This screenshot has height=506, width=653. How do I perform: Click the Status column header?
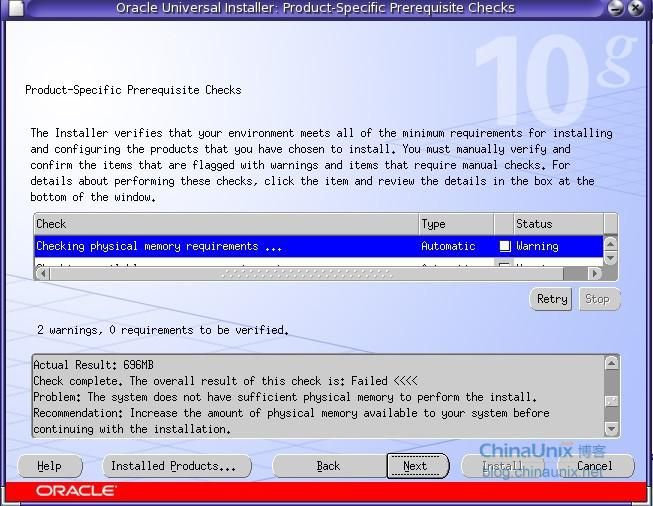coord(558,224)
